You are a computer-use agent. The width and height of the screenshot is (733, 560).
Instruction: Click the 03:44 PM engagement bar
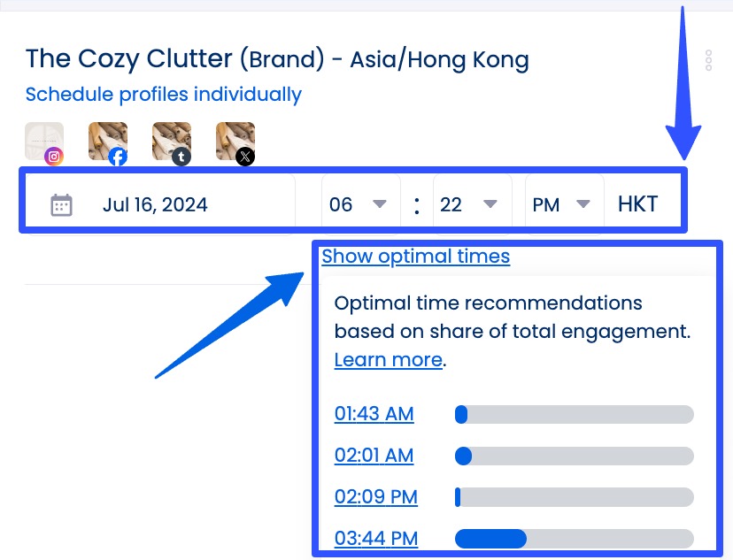click(574, 539)
